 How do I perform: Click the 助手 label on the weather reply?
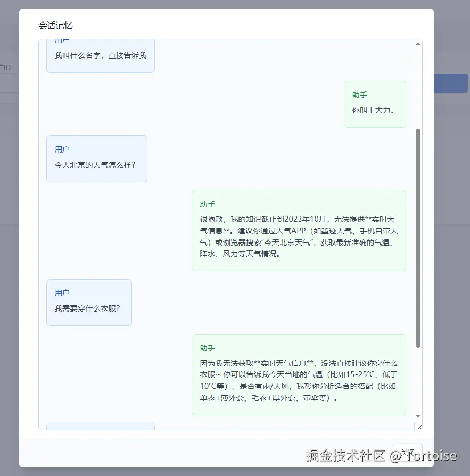pos(208,204)
